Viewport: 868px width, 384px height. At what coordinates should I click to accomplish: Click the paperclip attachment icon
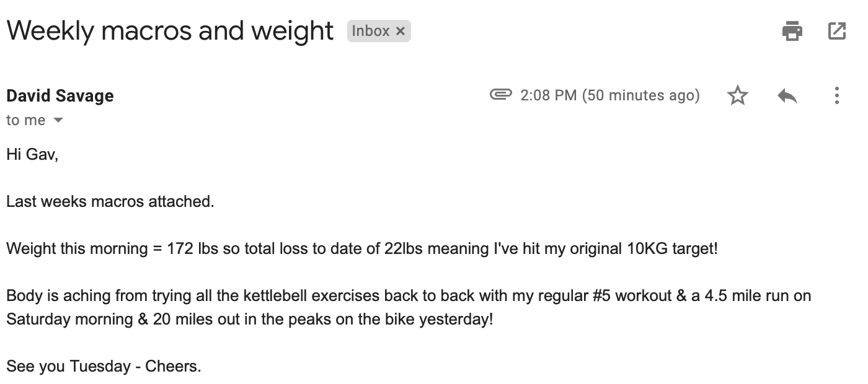[x=500, y=95]
